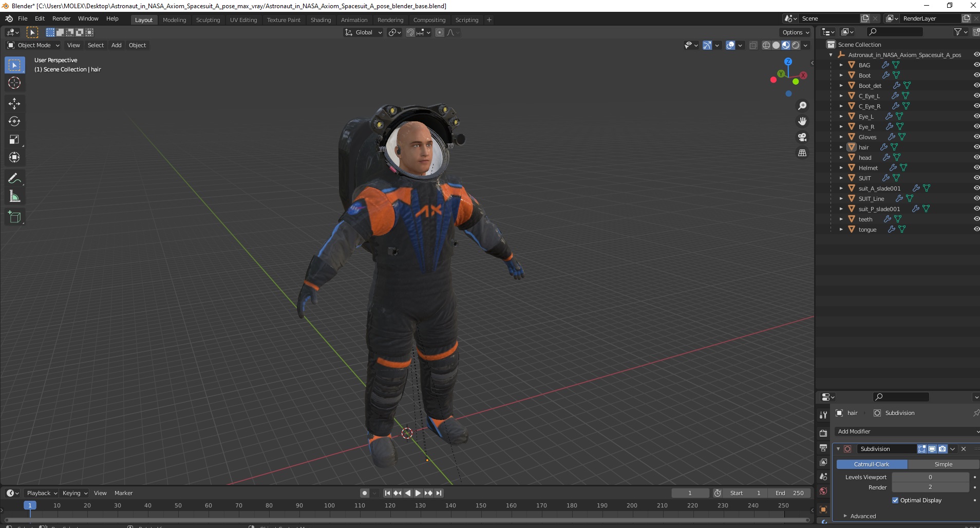This screenshot has width=980, height=528.
Task: Open the Scene properties tab
Action: (x=823, y=477)
